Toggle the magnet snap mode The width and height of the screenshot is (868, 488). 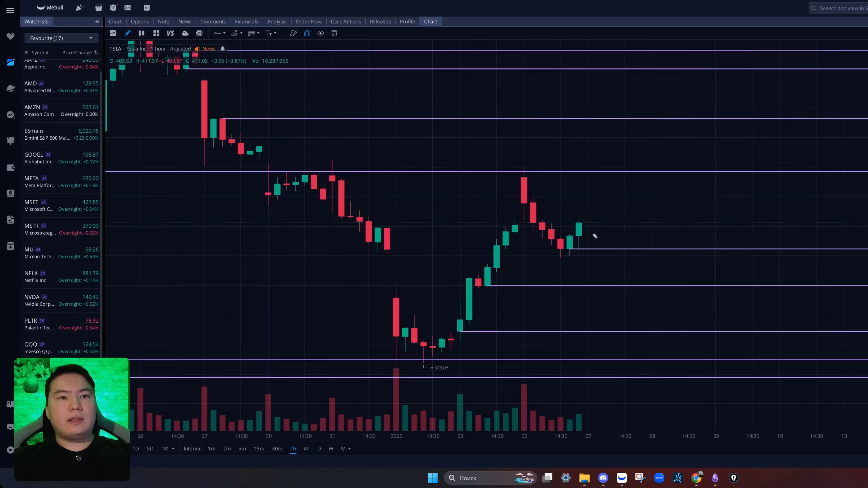307,33
